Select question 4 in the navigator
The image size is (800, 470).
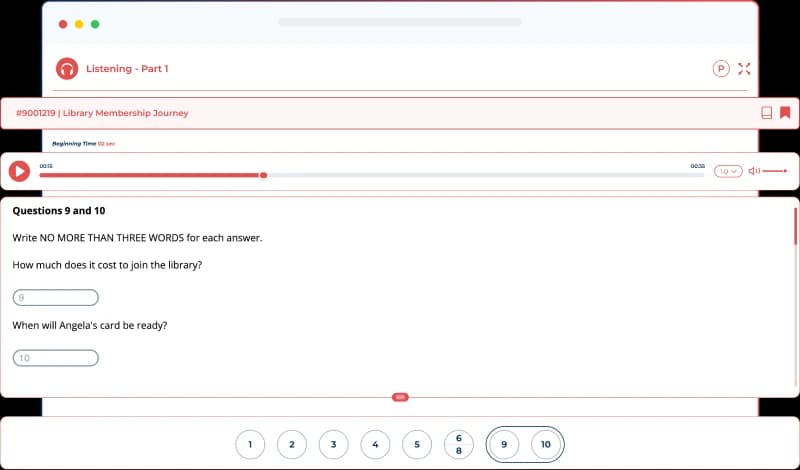point(375,445)
